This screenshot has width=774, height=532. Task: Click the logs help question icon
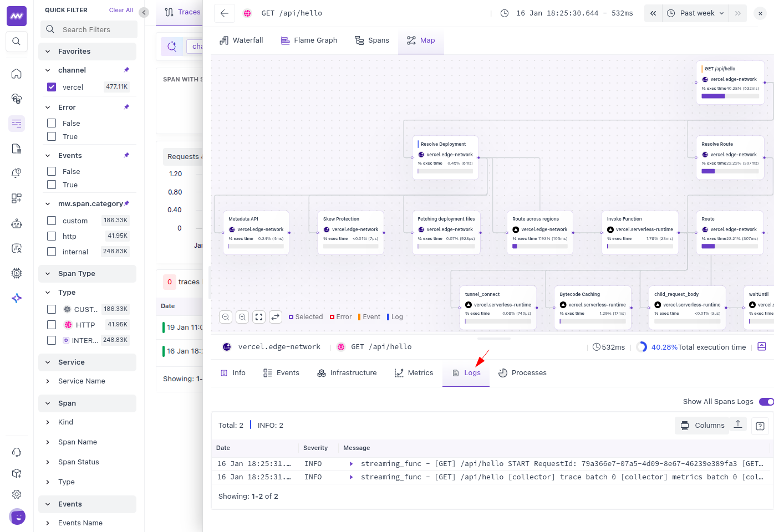760,426
